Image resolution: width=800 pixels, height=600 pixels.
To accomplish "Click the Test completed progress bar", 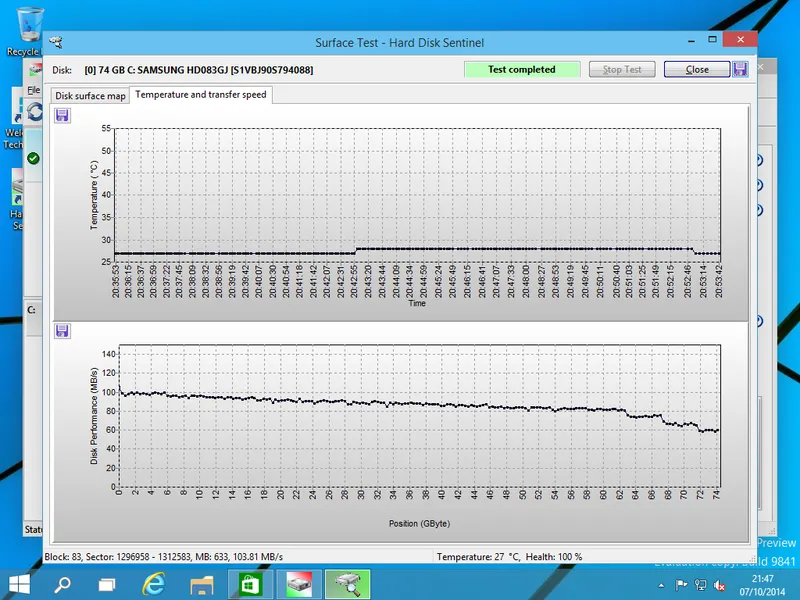I will [x=521, y=69].
